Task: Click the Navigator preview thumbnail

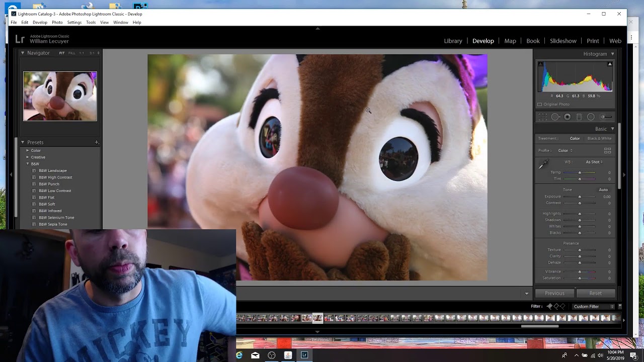Action: [60, 96]
